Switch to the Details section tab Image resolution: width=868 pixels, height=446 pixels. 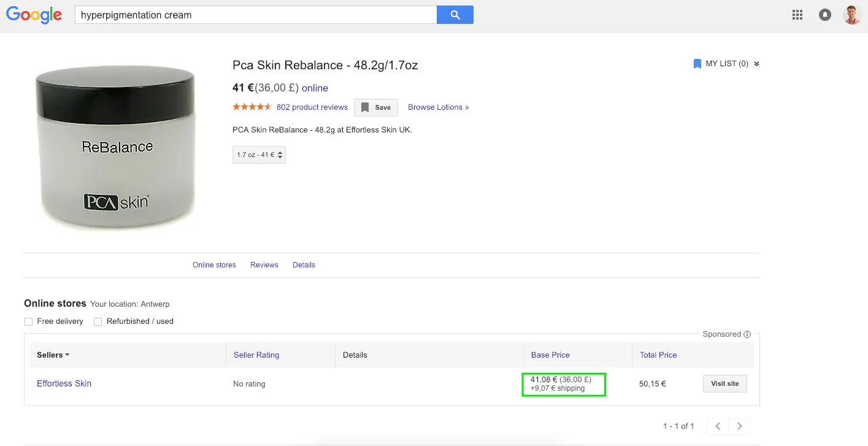pos(304,265)
